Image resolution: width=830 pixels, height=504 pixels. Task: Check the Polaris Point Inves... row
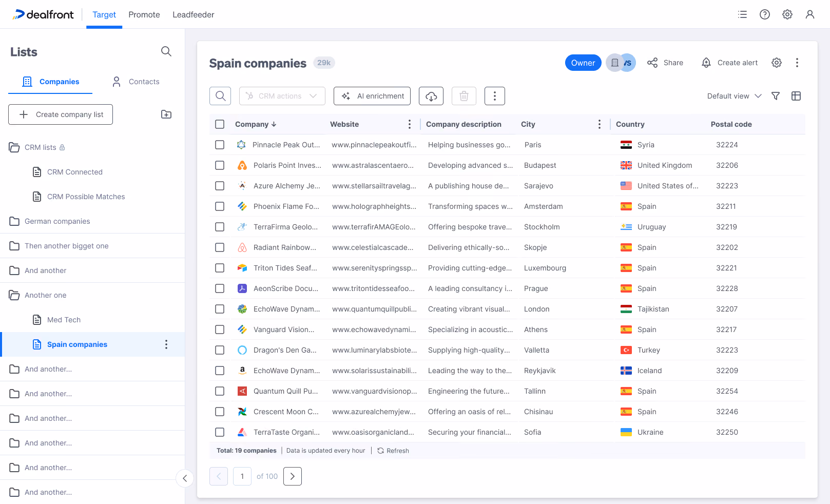[220, 165]
